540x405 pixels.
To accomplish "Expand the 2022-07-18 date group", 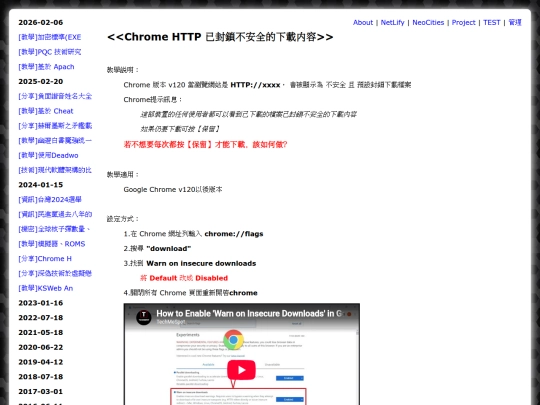I will point(41,318).
